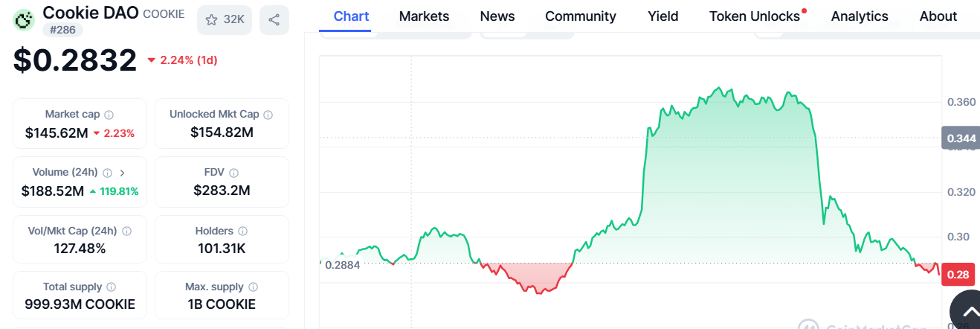Click the 119.81% volume change

pyautogui.click(x=114, y=191)
